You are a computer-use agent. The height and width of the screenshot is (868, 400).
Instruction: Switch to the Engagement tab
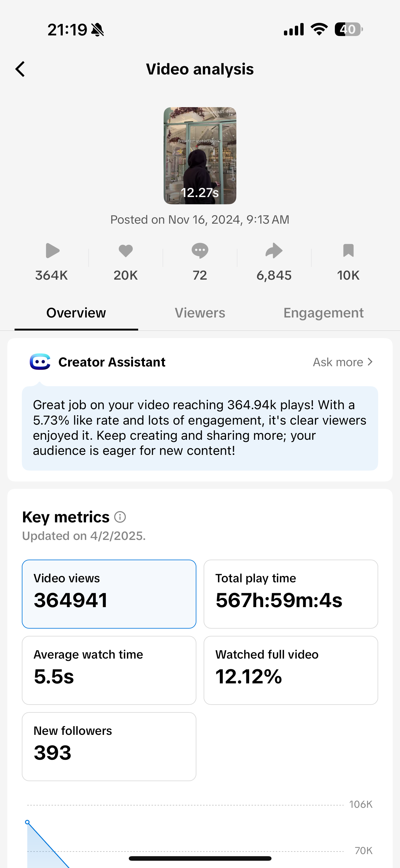[x=323, y=313]
